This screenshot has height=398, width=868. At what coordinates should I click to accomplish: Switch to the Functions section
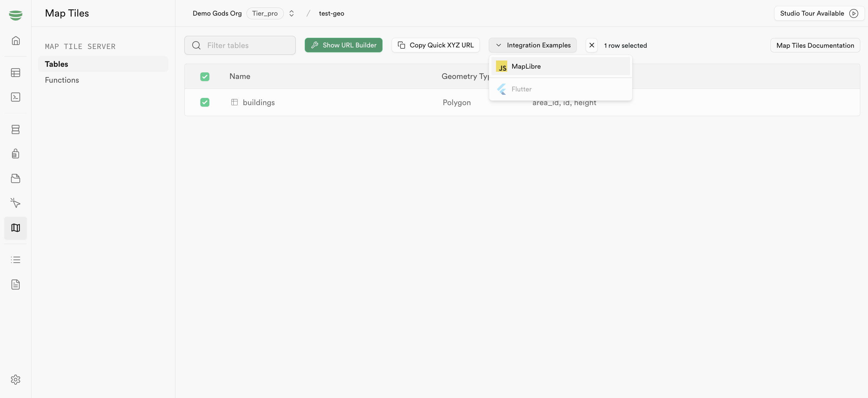point(62,80)
